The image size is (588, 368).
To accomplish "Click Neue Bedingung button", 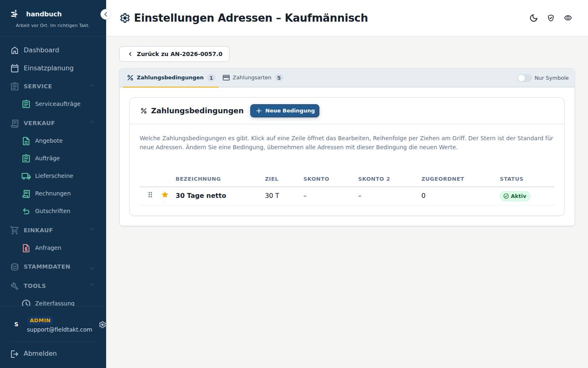I will 285,111.
